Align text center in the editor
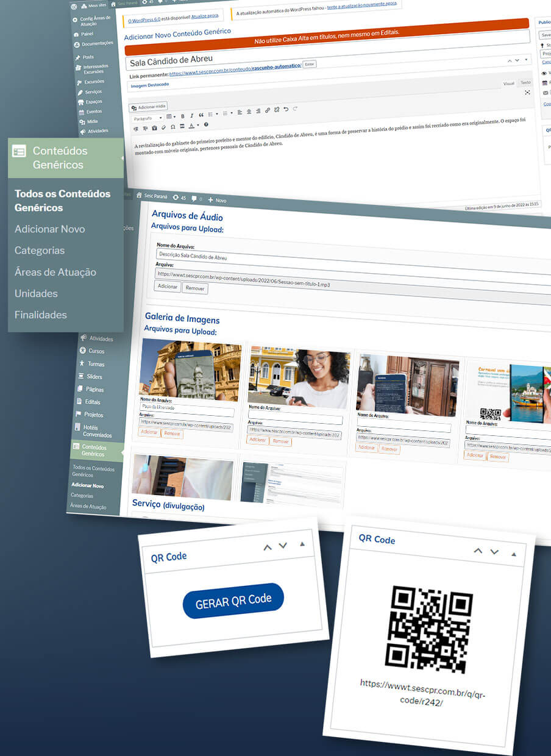 coord(249,112)
